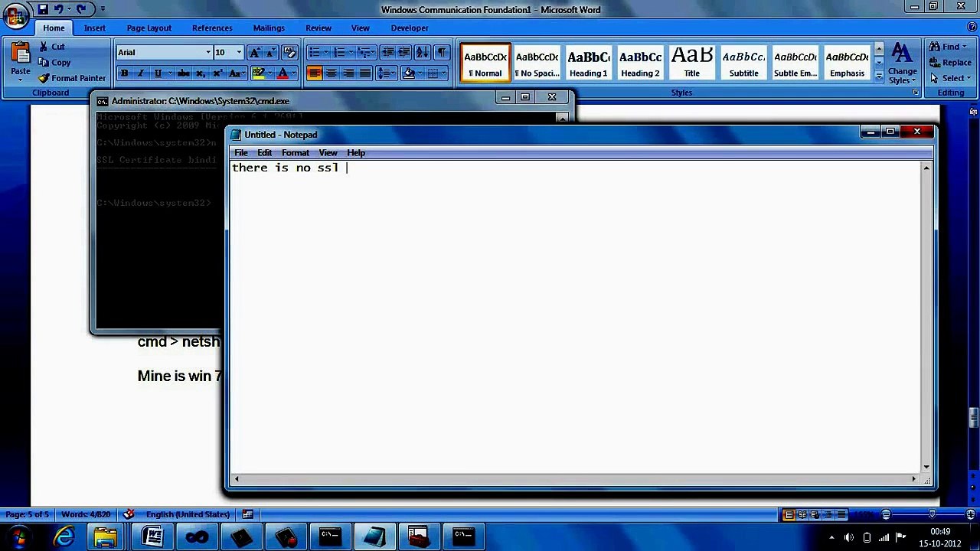980x551 pixels.
Task: Select Center alignment
Action: [x=331, y=73]
